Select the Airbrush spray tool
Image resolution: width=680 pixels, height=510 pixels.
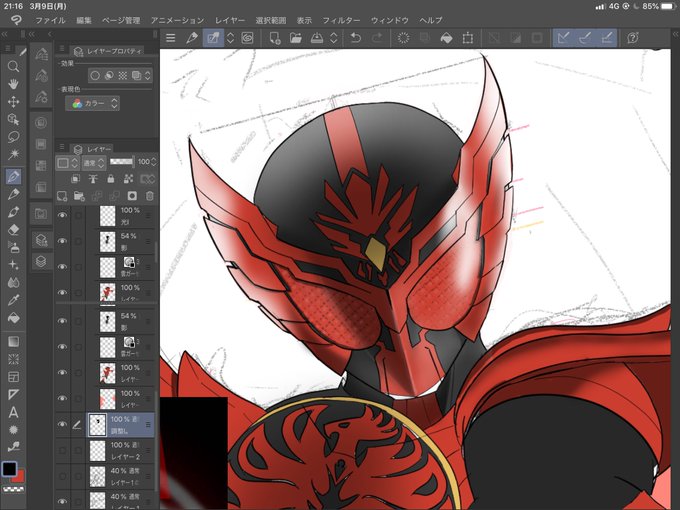coord(13,247)
